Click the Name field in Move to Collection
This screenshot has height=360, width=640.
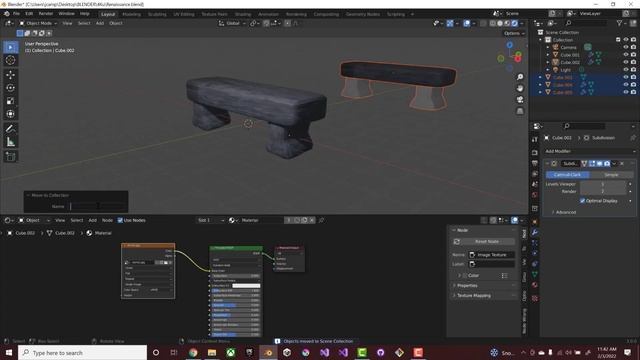[97, 207]
